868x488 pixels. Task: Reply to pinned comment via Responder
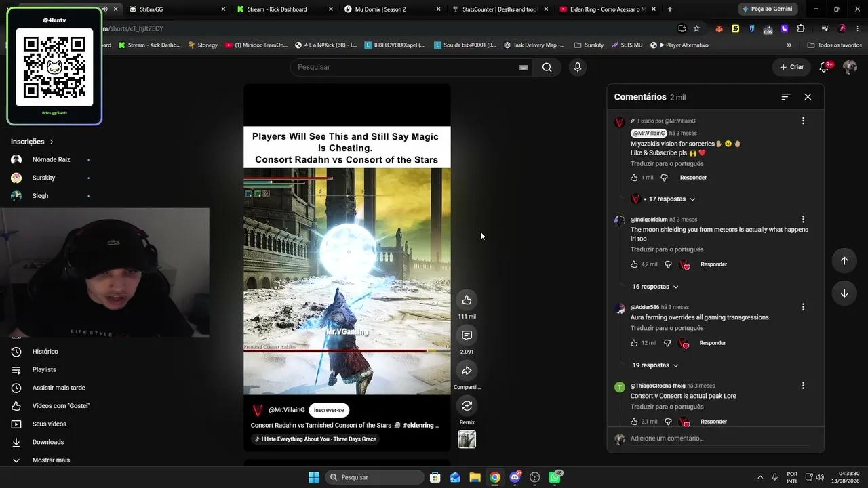tap(693, 178)
